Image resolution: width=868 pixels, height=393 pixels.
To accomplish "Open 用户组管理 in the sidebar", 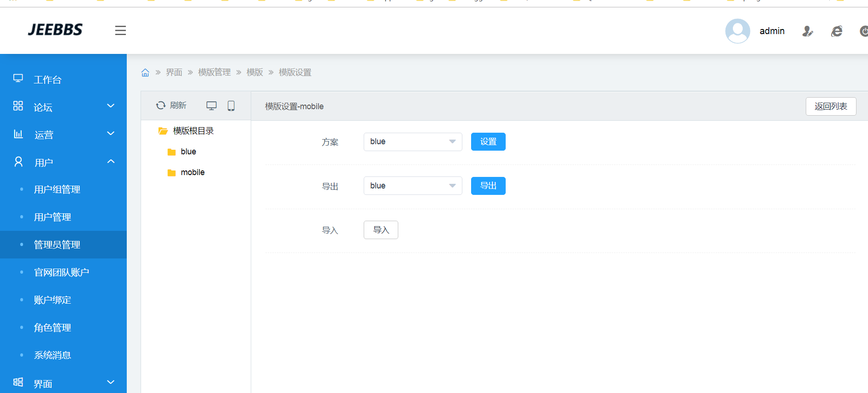I will coord(57,189).
